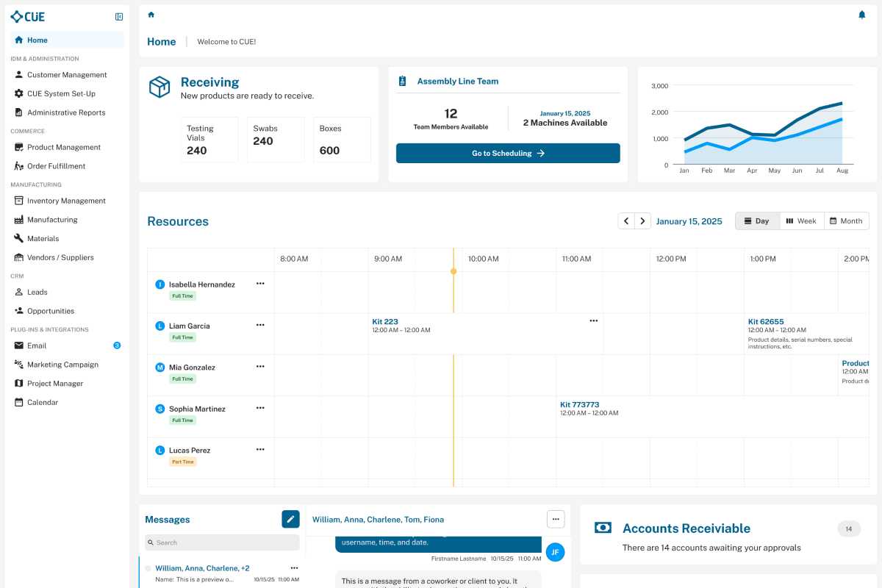
Task: Open options for Mia Gonzalez row
Action: pos(260,366)
